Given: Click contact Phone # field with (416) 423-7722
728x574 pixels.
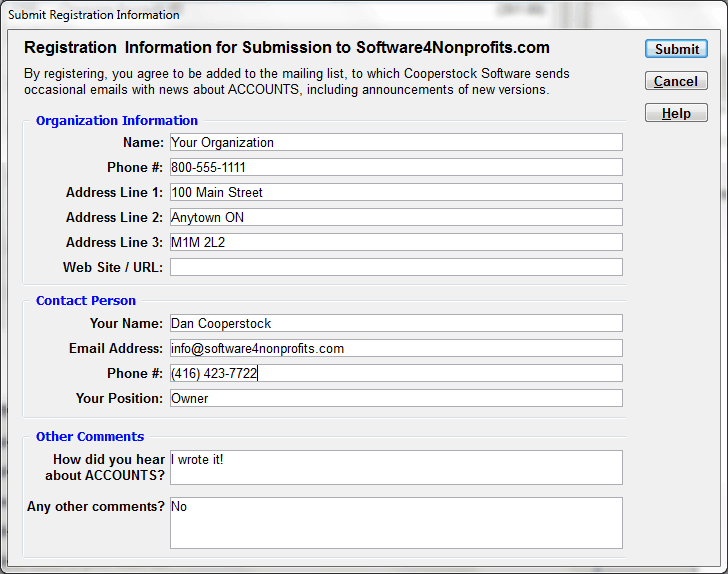Looking at the screenshot, I should pos(396,373).
